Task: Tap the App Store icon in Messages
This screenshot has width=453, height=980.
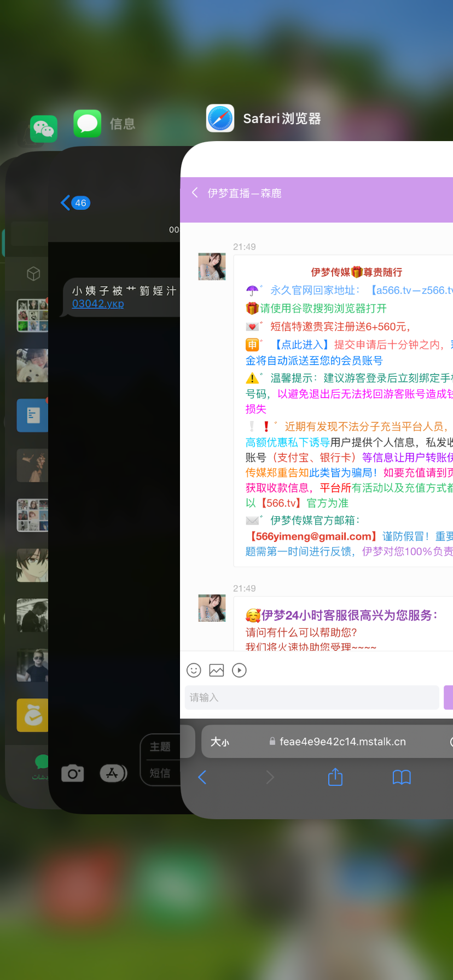Action: point(113,773)
